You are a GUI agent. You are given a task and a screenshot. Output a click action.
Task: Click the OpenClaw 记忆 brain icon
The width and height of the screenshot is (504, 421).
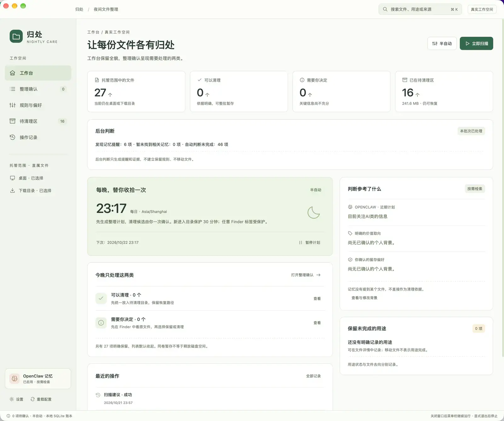tap(14, 379)
